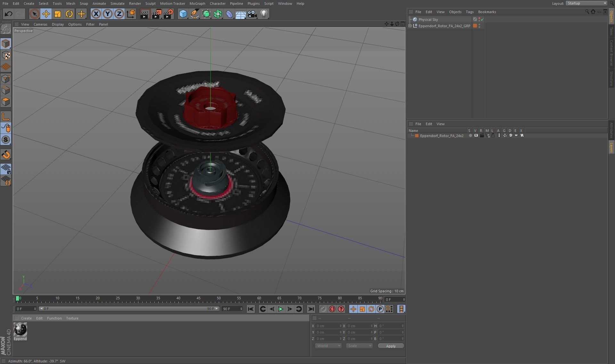The image size is (615, 364).
Task: Click the Apply button
Action: [390, 346]
